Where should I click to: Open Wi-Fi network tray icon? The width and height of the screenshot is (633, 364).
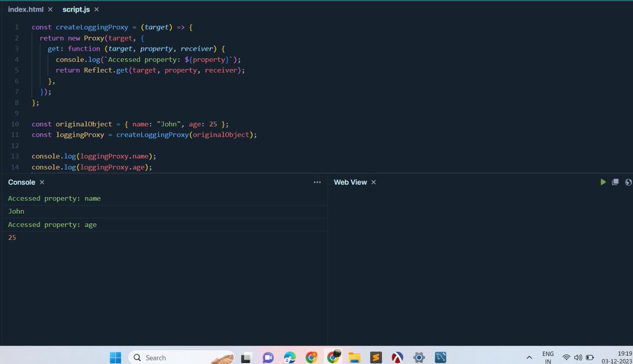pyautogui.click(x=567, y=357)
